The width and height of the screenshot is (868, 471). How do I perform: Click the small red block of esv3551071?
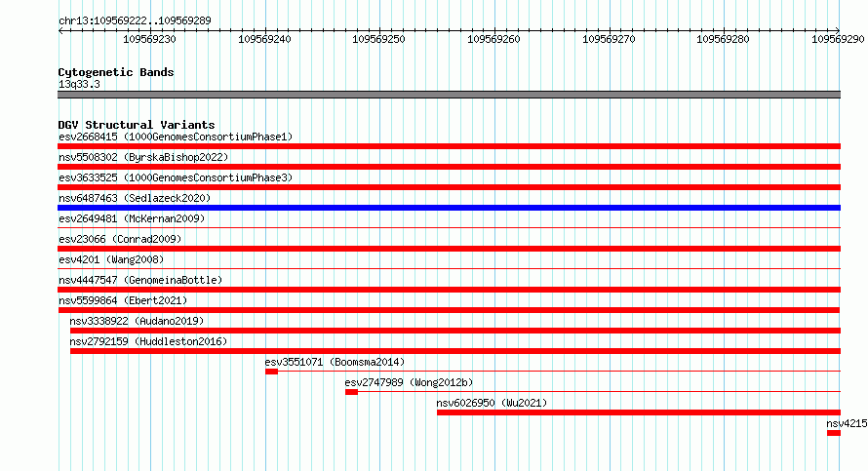(x=271, y=372)
